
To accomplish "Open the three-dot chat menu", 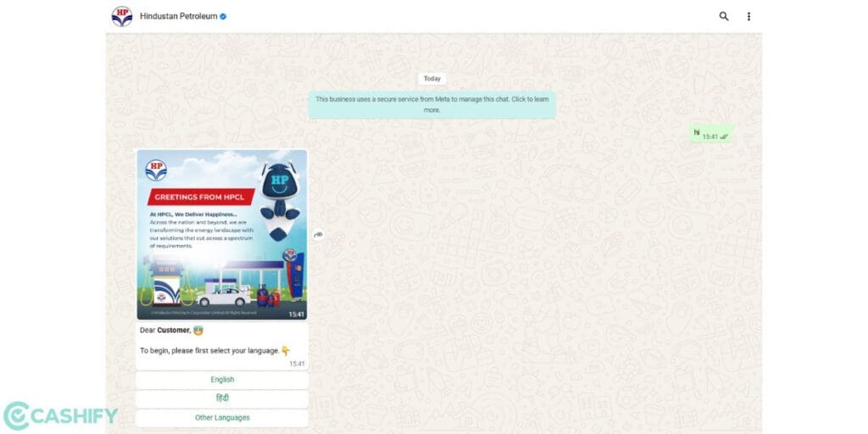I will (x=748, y=17).
